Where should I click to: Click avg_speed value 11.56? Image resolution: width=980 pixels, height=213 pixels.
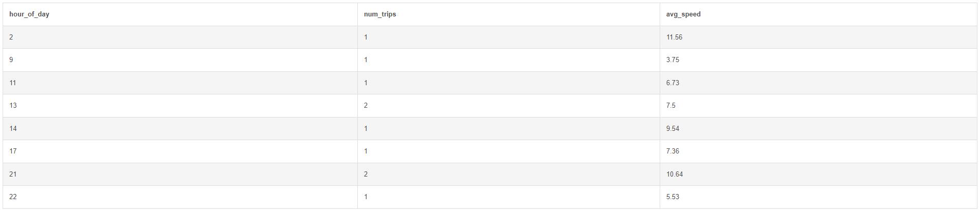coord(674,37)
